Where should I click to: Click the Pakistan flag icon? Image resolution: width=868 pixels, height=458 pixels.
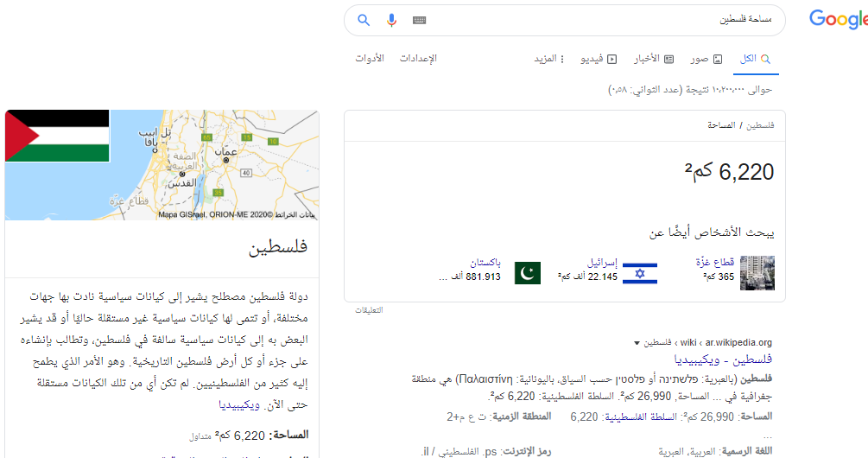pyautogui.click(x=528, y=274)
